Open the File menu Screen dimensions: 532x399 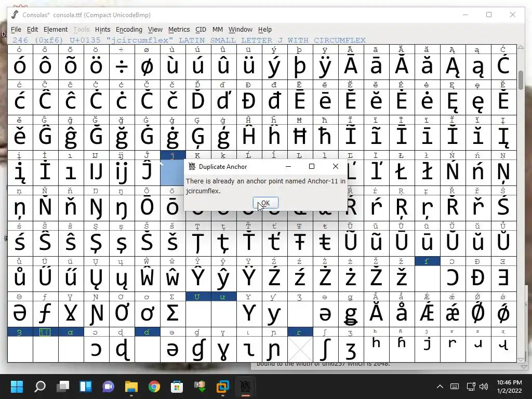click(x=16, y=30)
